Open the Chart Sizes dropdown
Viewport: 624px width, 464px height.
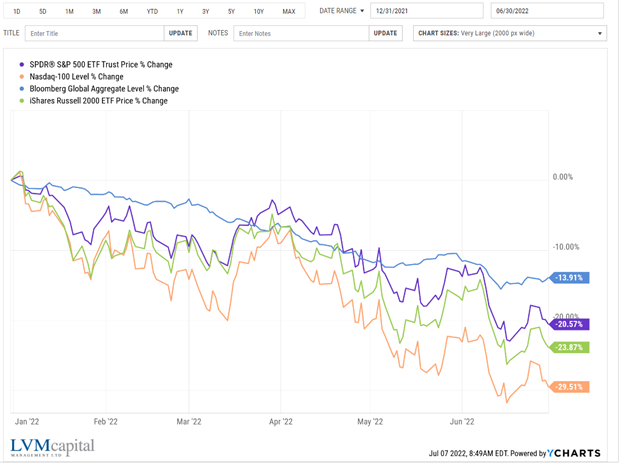(x=510, y=33)
